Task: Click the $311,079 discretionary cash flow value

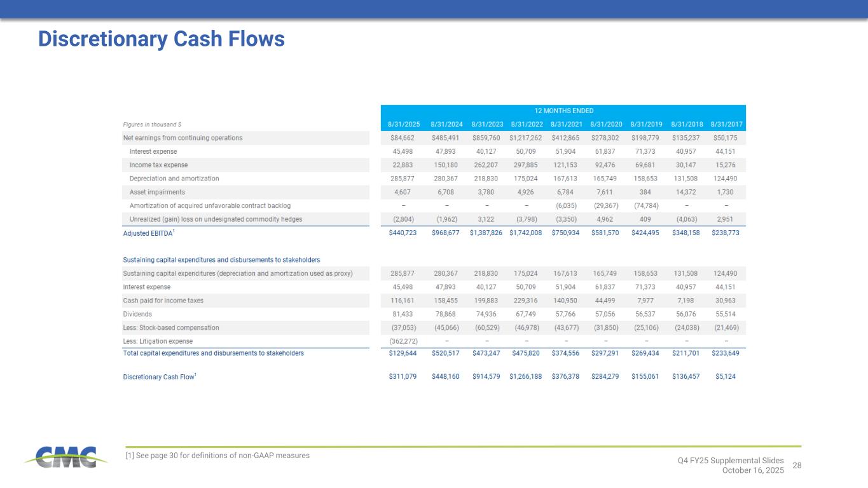Action: (x=403, y=377)
